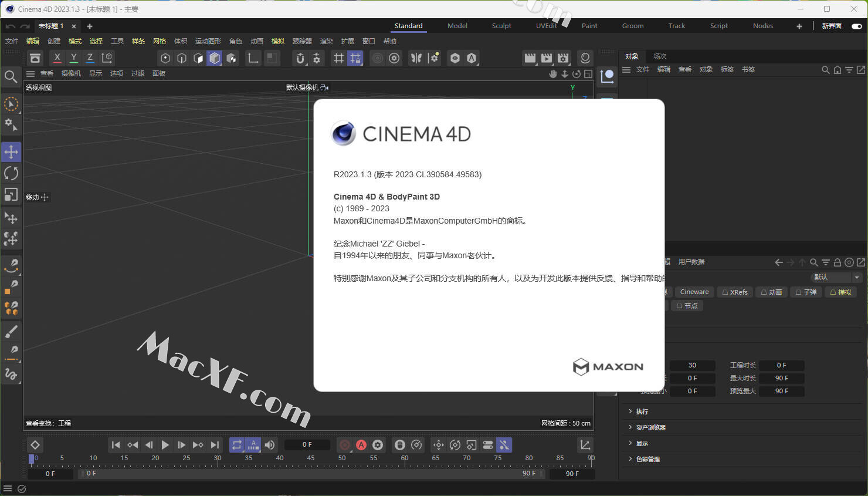Image resolution: width=868 pixels, height=496 pixels.
Task: Select the Move tool in left toolbar
Action: [x=11, y=152]
